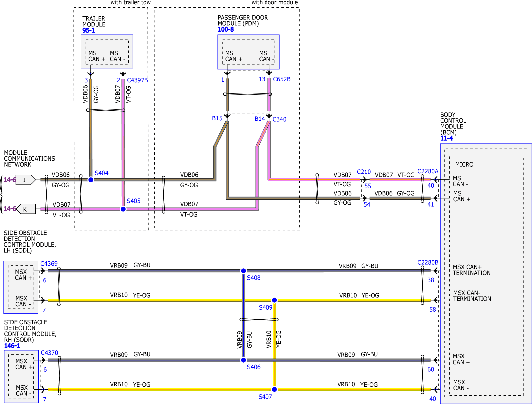
Task: Select the C210 inline connector label
Action: point(364,172)
